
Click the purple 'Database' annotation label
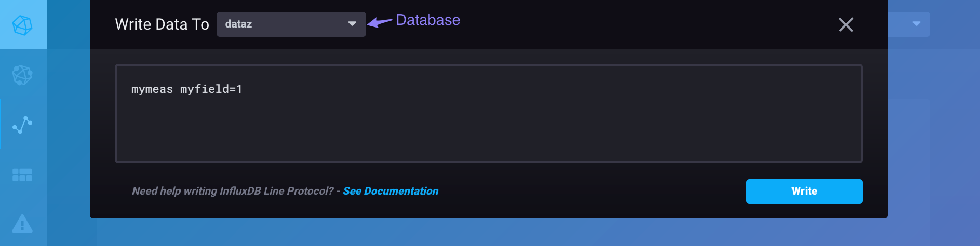coord(428,20)
